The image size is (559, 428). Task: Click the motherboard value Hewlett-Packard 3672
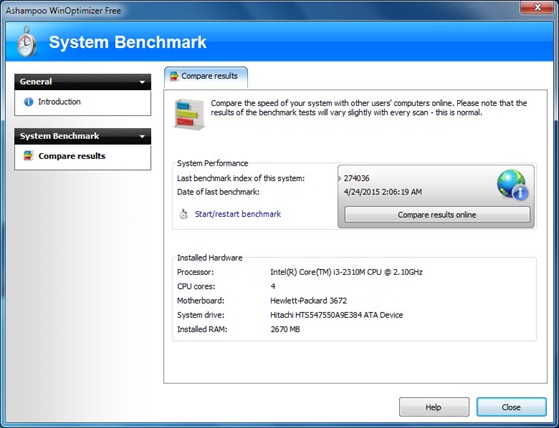pyautogui.click(x=308, y=301)
